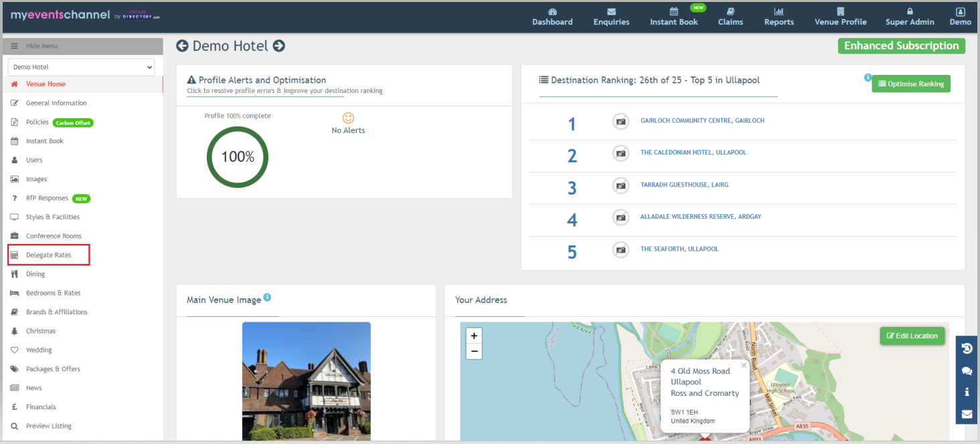Open Enquiries in top navigation
The image size is (980, 444).
[611, 17]
